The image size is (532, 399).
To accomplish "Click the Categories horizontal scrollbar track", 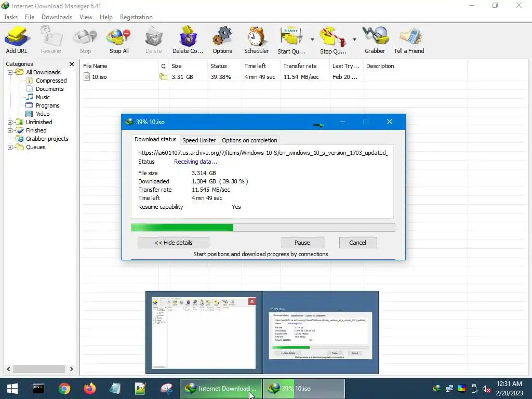I will pos(39,369).
